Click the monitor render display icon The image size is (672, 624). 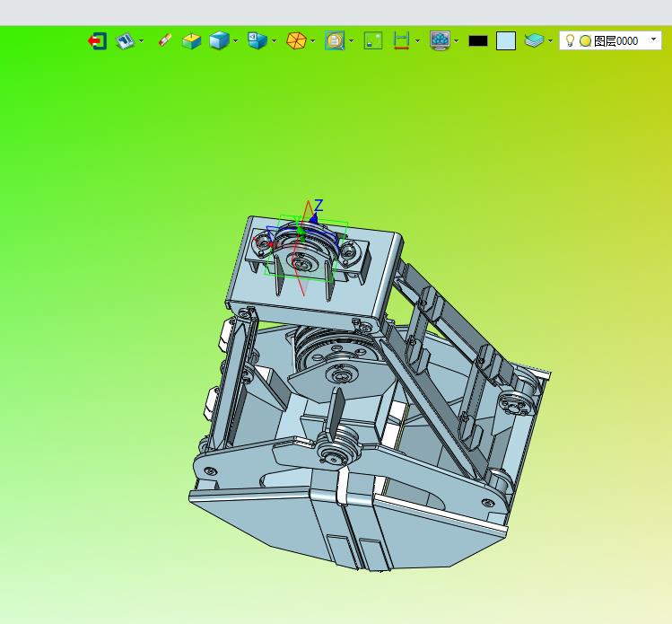point(441,41)
